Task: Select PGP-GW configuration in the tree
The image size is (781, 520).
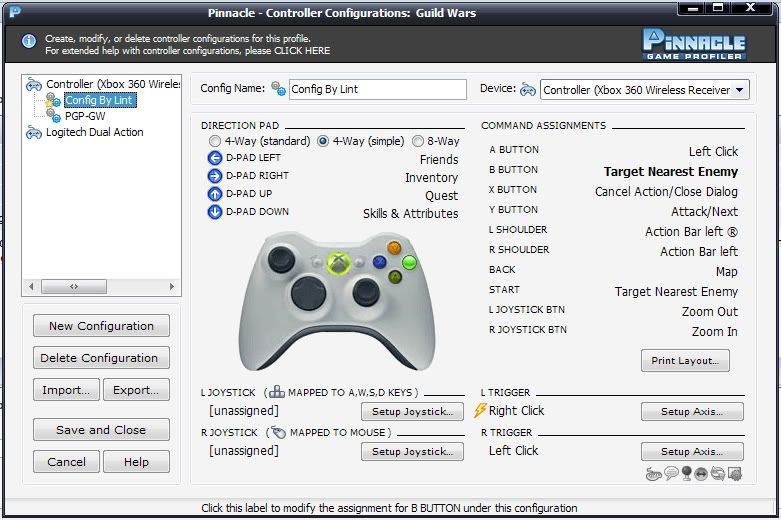Action: tap(85, 117)
